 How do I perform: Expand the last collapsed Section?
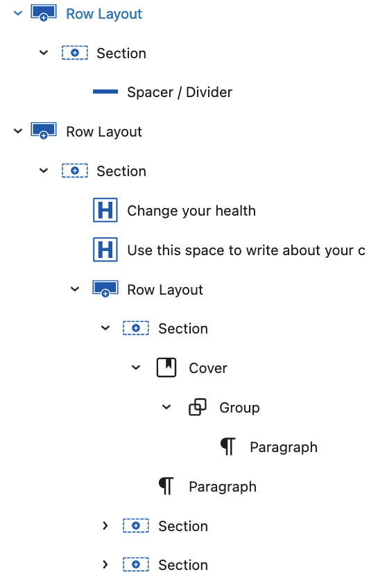click(x=105, y=564)
